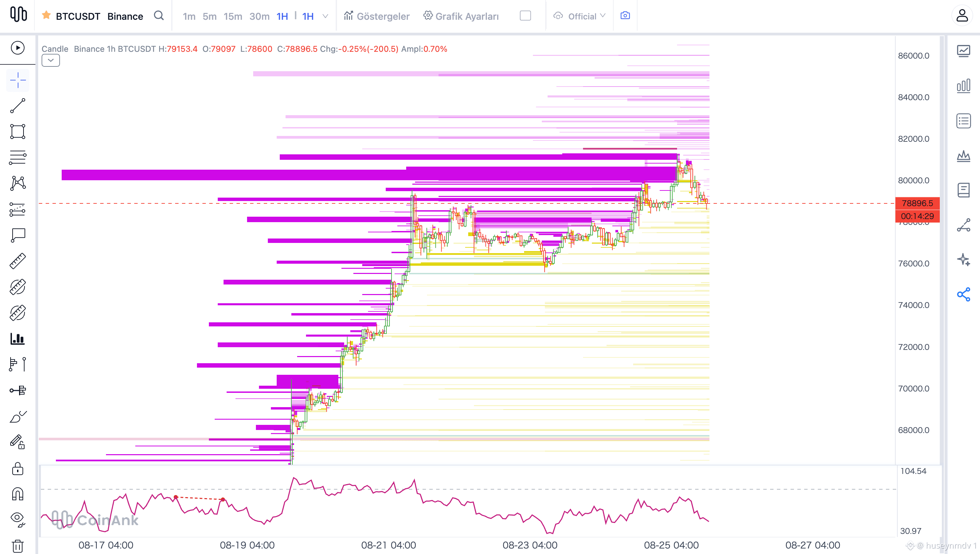The width and height of the screenshot is (980, 554).
Task: Click the 08-17 04:00 time axis label
Action: 106,545
